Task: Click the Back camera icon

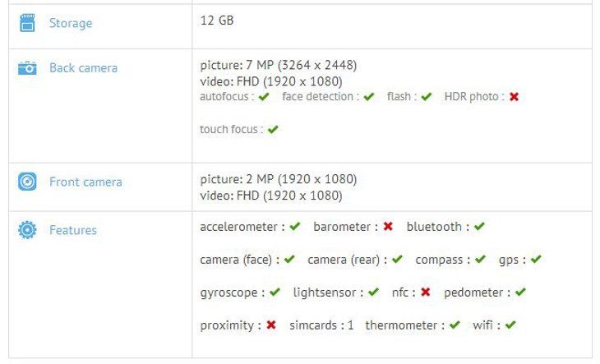Action: (27, 68)
